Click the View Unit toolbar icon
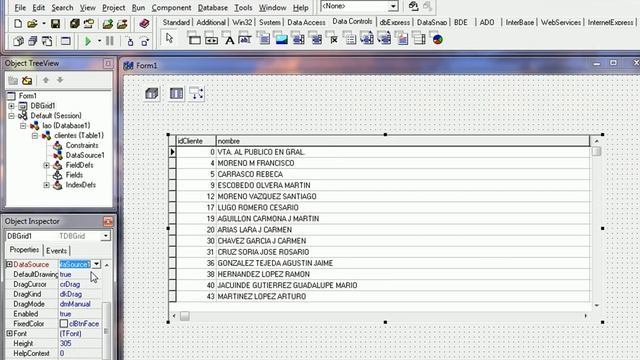 point(18,41)
